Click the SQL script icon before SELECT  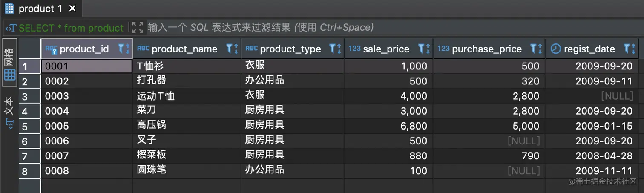[11, 28]
